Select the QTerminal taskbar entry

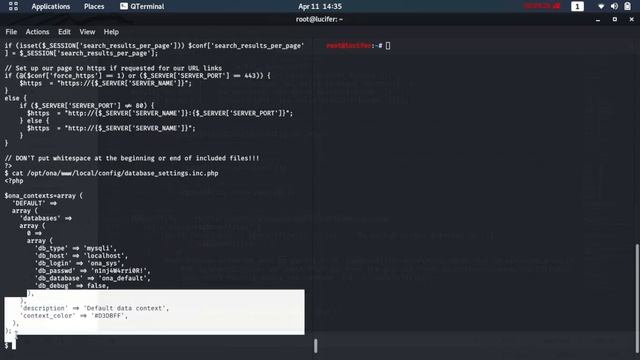pos(142,7)
